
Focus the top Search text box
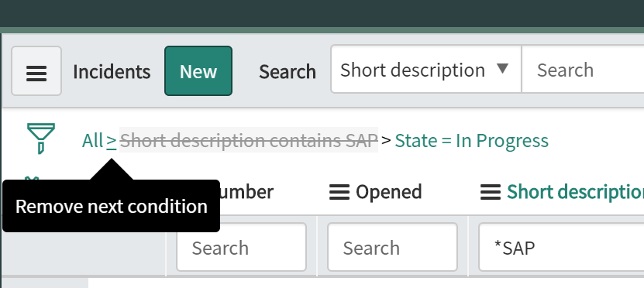(583, 70)
